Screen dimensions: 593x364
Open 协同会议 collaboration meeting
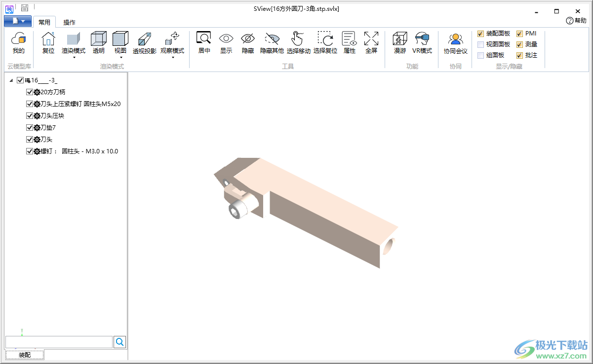pyautogui.click(x=455, y=39)
